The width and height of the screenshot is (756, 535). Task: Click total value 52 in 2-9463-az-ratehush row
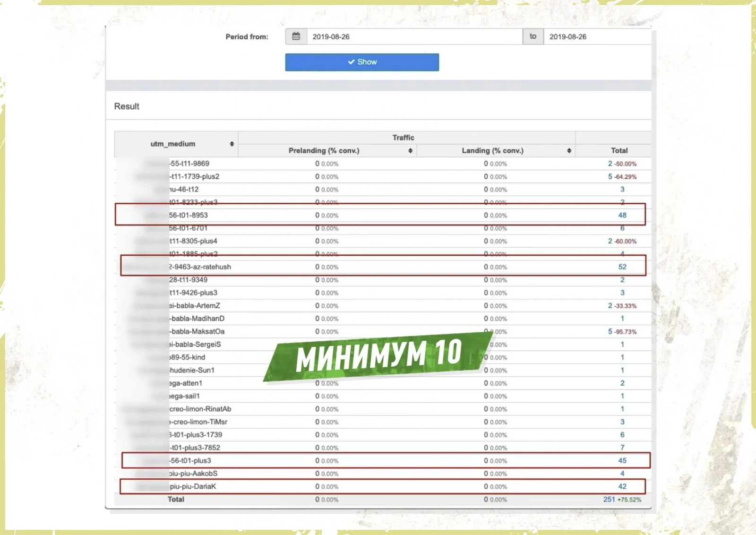coord(622,267)
